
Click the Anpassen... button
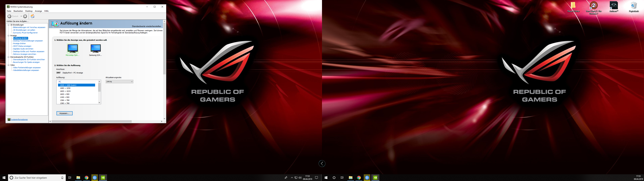(x=64, y=113)
